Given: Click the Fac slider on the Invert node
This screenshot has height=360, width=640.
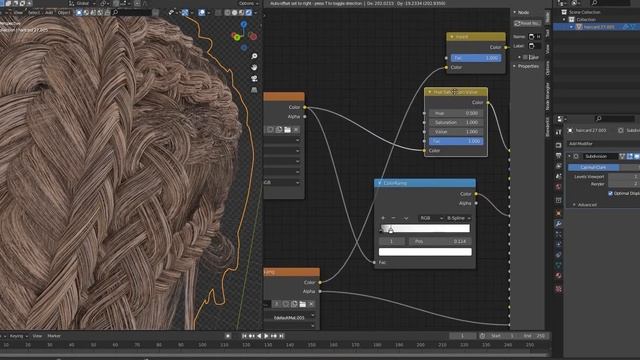Looking at the screenshot, I should (476, 58).
